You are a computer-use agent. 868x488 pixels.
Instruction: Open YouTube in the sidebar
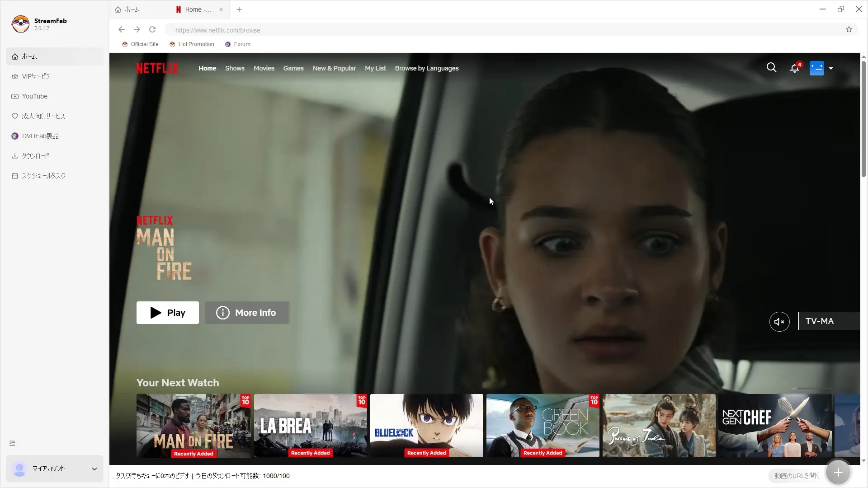[x=55, y=96]
